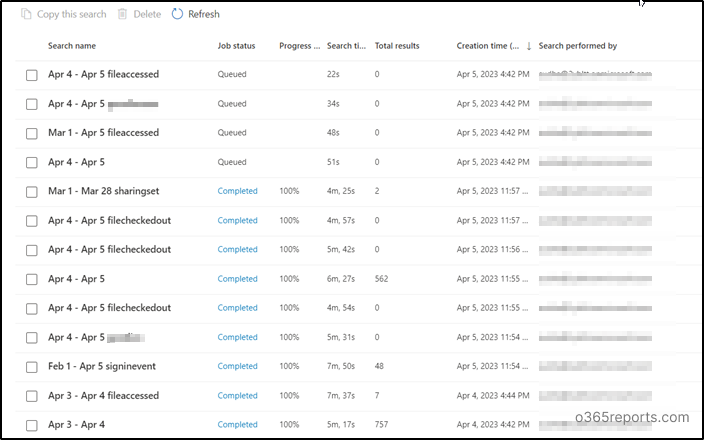Click the Copy this search icon
Viewport: 704px width, 440px height.
click(26, 14)
